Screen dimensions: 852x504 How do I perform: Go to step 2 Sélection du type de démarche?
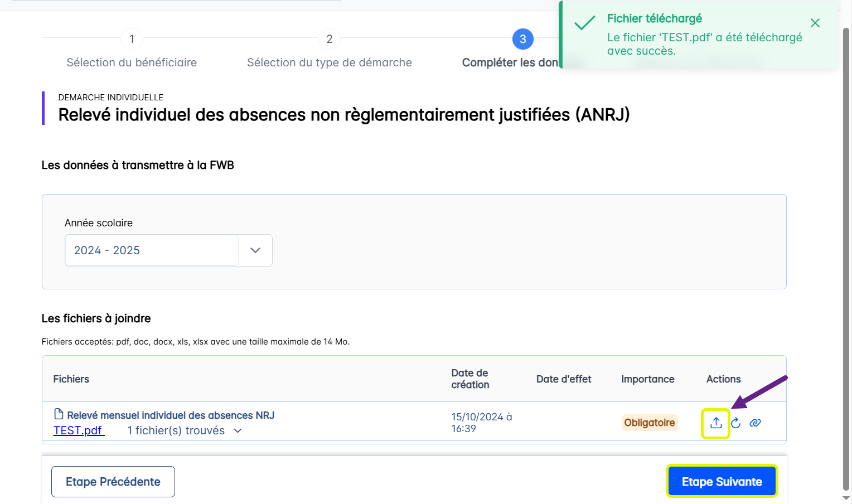click(330, 39)
